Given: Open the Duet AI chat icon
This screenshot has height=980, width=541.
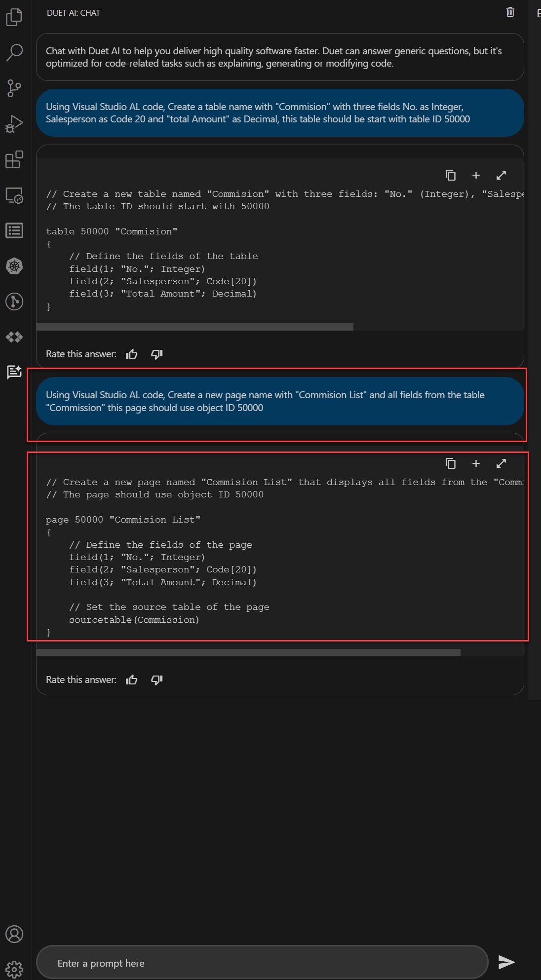Looking at the screenshot, I should coord(14,372).
